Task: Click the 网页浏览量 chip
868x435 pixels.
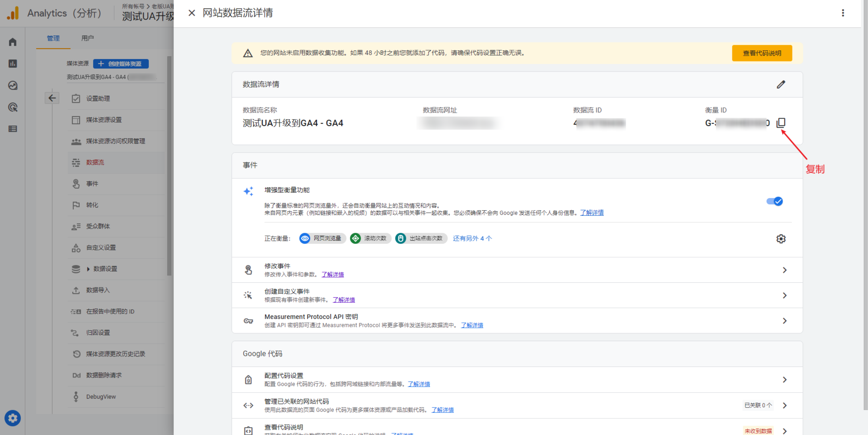Action: tap(323, 238)
